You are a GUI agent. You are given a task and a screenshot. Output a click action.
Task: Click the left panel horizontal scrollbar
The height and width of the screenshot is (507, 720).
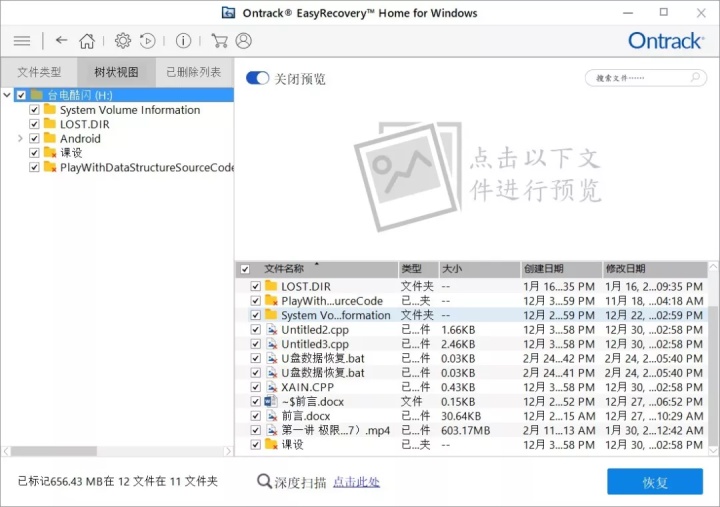click(x=54, y=451)
